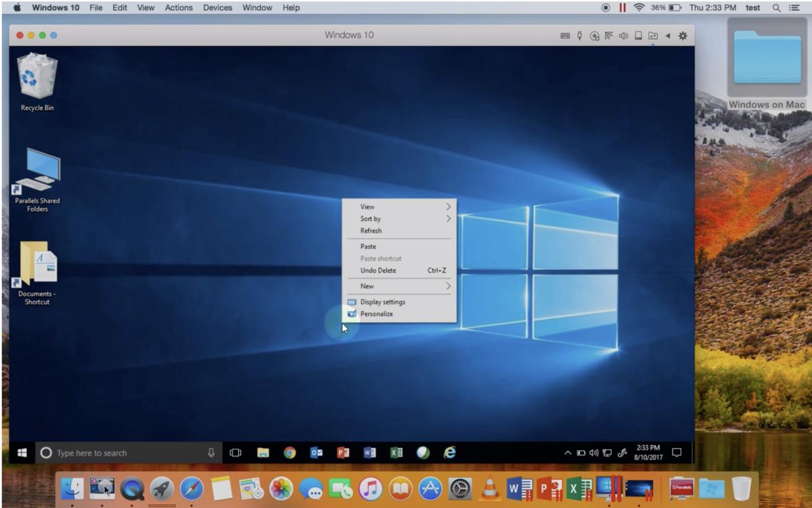Image resolution: width=812 pixels, height=508 pixels.
Task: Click the test user name in the menu bar
Action: tap(753, 7)
